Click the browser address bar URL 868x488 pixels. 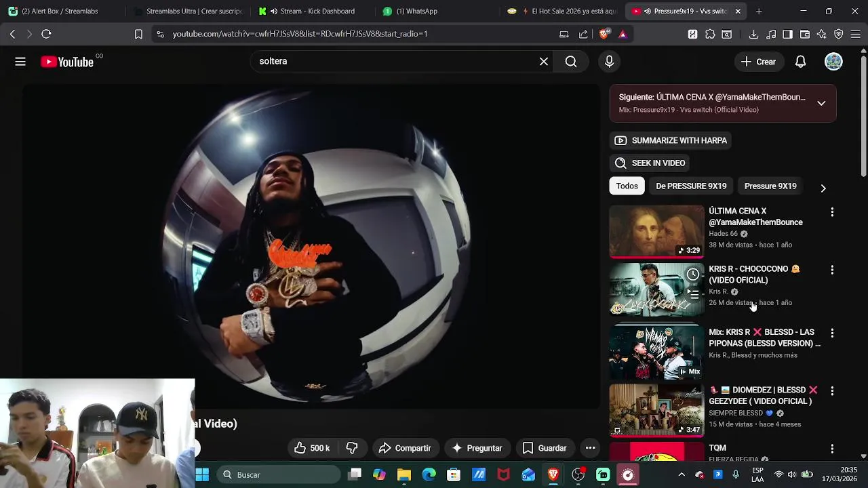pyautogui.click(x=300, y=34)
